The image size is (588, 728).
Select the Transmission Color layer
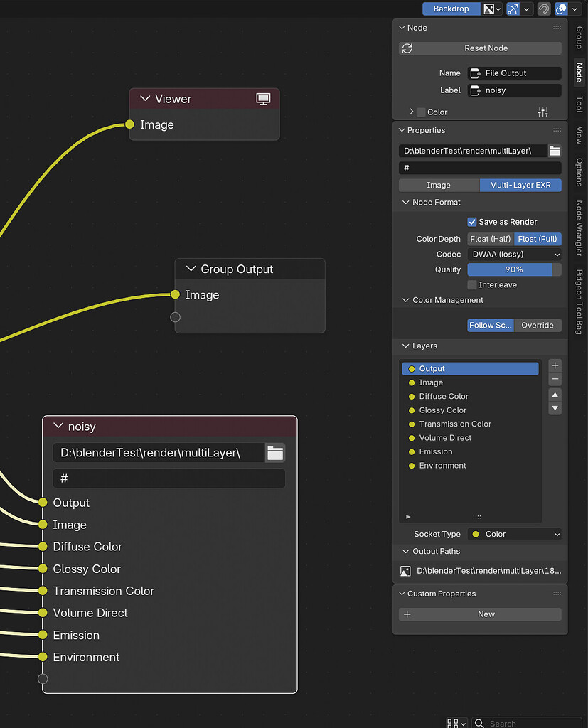470,424
